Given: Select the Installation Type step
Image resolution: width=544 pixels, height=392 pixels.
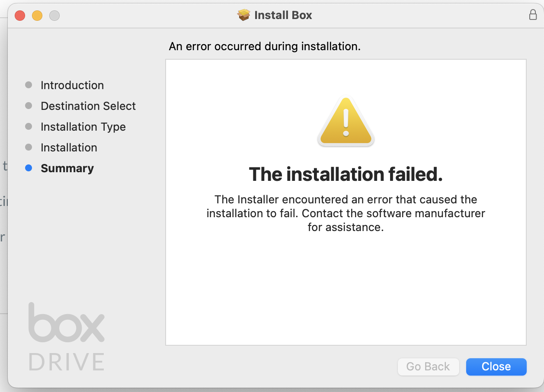Looking at the screenshot, I should click(x=83, y=127).
